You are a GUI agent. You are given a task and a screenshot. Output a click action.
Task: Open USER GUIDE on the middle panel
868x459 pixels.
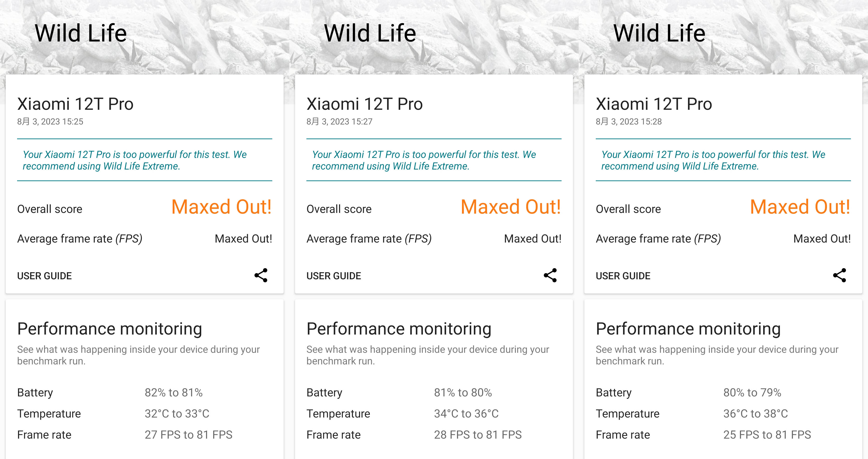[x=334, y=276]
